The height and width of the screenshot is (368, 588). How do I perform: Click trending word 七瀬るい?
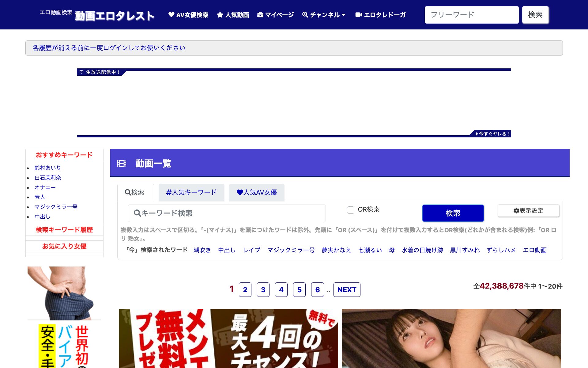pos(370,250)
